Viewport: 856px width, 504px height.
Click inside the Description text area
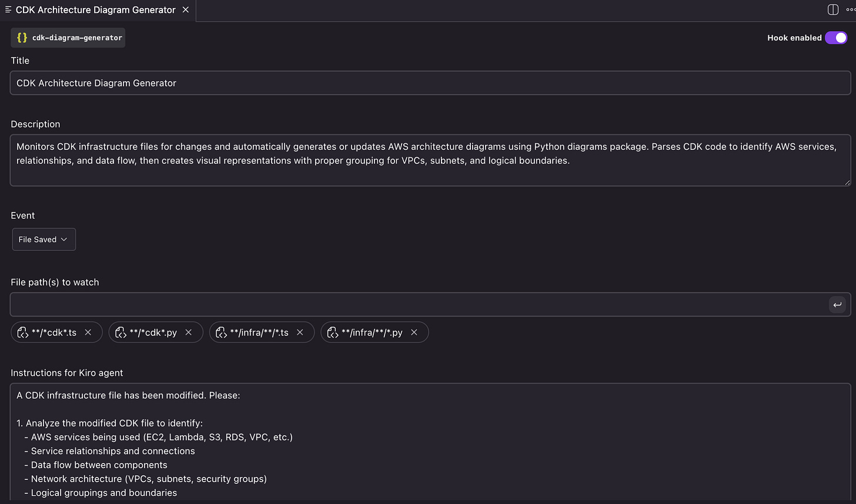click(430, 160)
